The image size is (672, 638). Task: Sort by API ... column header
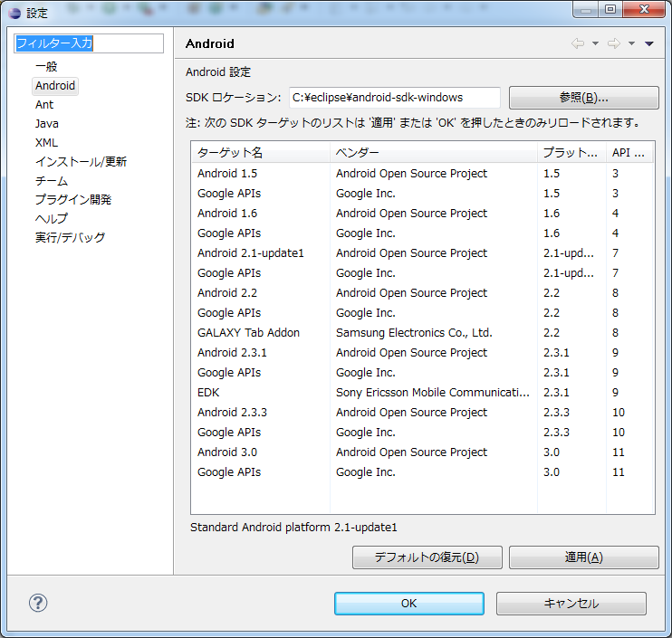[x=629, y=152]
